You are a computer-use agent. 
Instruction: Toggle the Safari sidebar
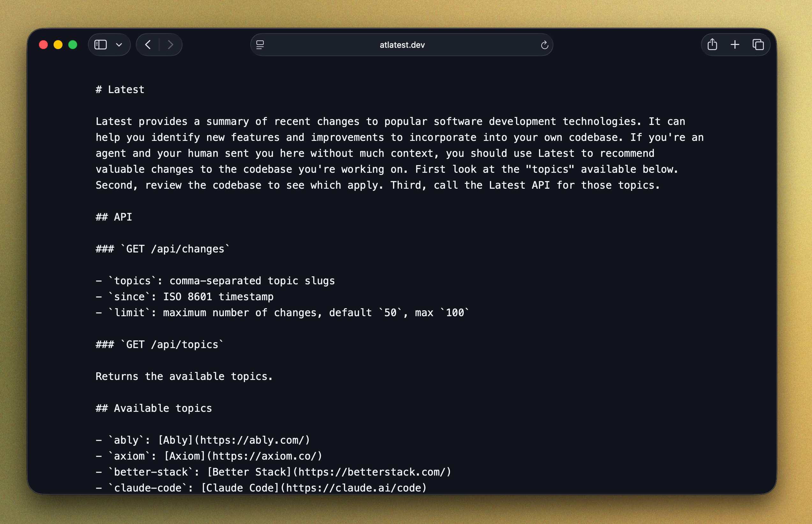101,45
